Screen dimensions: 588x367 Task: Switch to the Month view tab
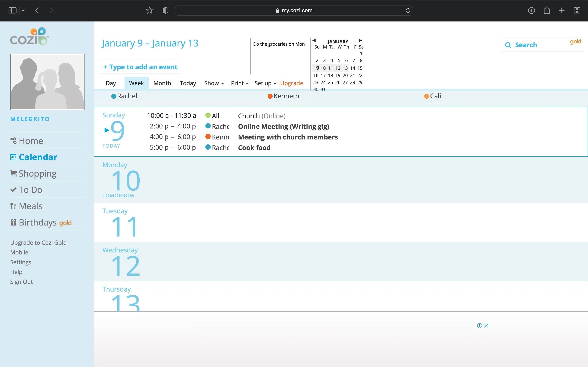[x=162, y=83]
